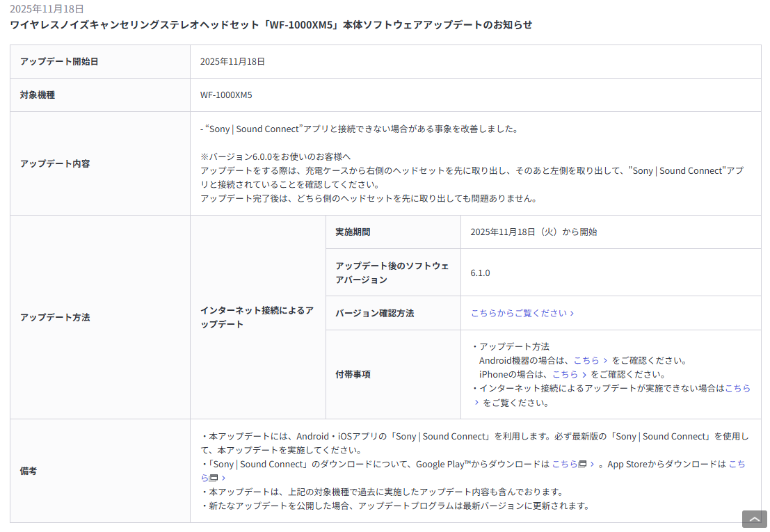Click the WF-1000XM5 update announcement title

pos(271,24)
